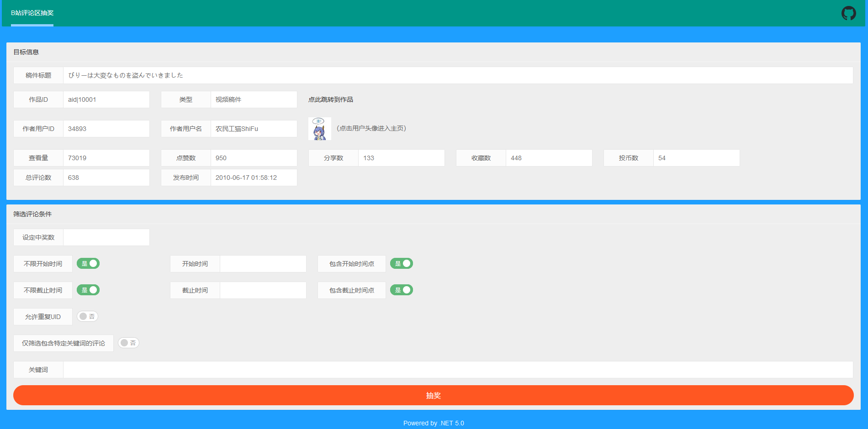Click the orange 抽奖 button
This screenshot has width=868, height=429.
[x=433, y=395]
